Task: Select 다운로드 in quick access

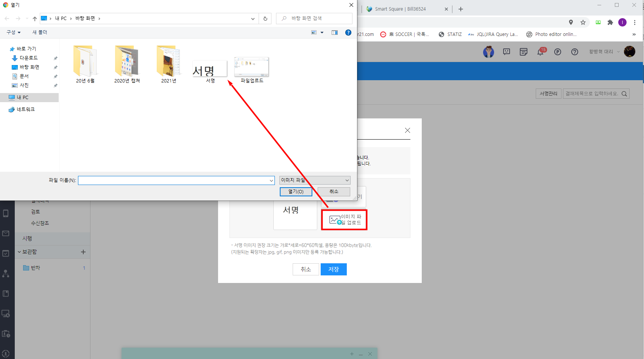Action: 28,58
